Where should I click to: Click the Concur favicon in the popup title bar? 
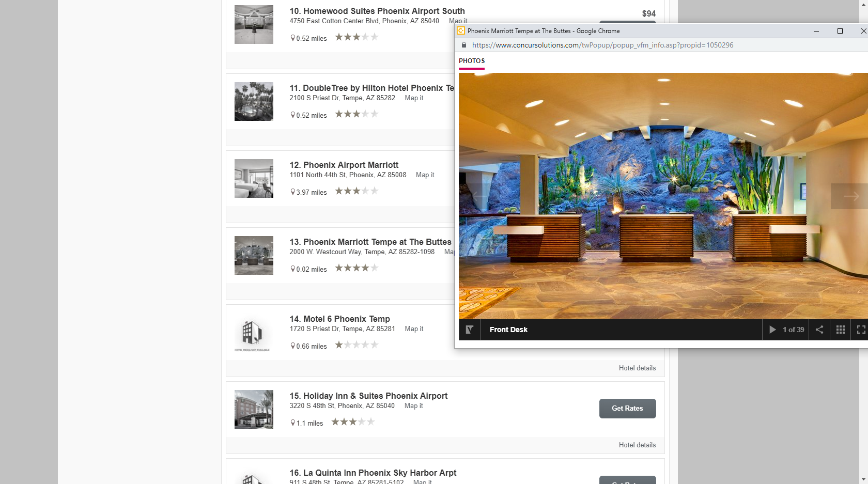point(461,31)
